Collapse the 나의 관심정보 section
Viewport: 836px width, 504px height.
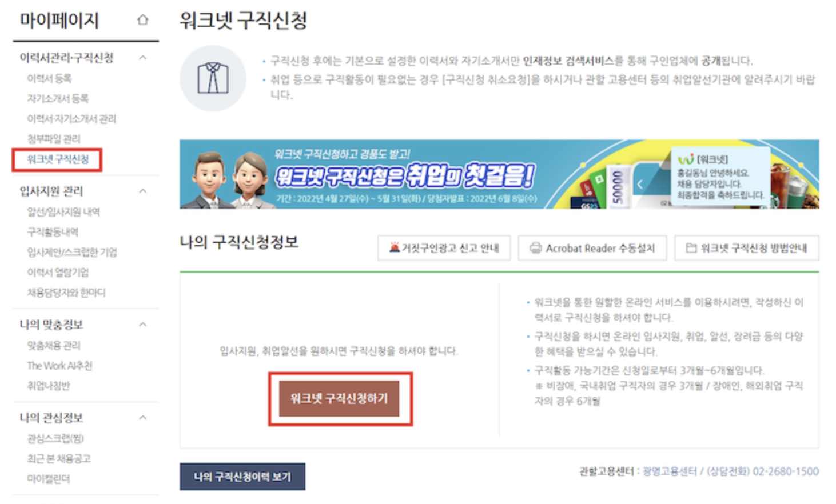143,418
